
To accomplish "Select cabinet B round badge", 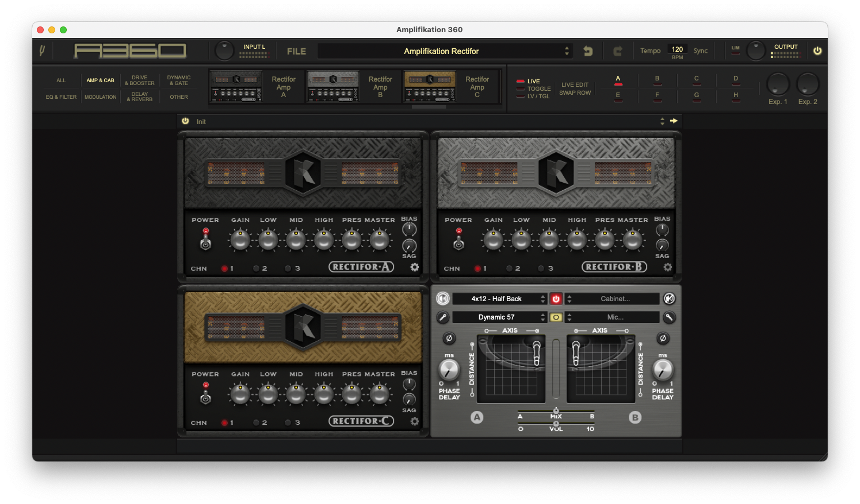I will click(x=635, y=418).
